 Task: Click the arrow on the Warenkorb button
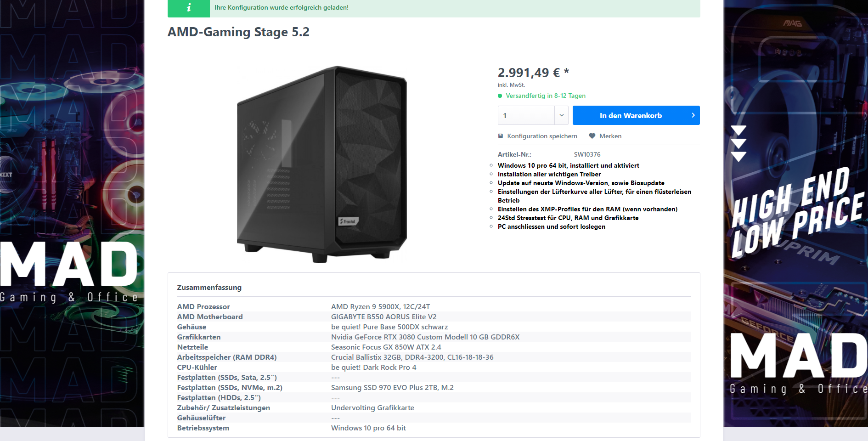click(693, 115)
